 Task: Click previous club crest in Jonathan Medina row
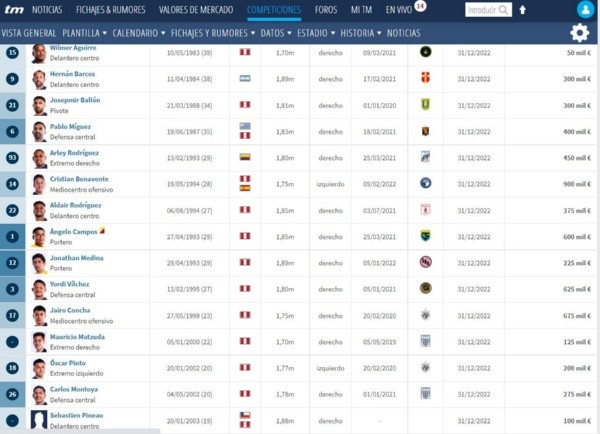tap(425, 262)
